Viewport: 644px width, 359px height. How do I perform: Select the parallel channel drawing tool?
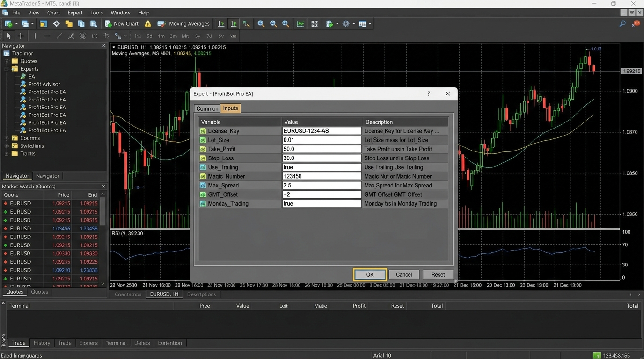coord(71,36)
